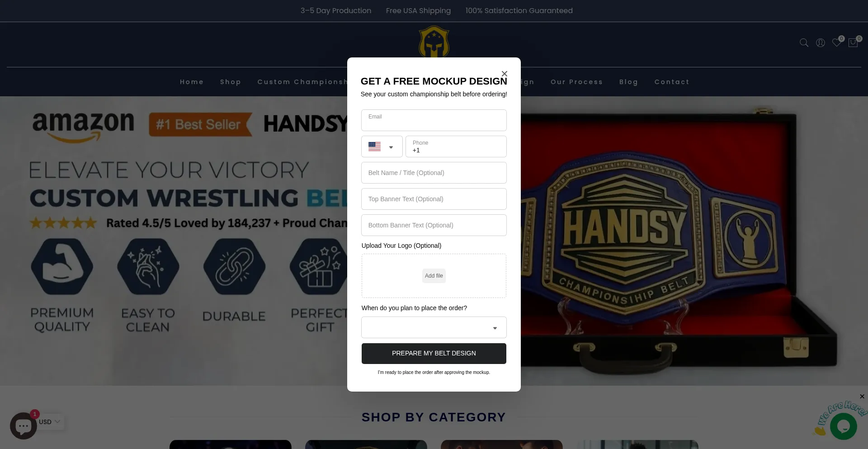Click the Add file upload button

[434, 276]
